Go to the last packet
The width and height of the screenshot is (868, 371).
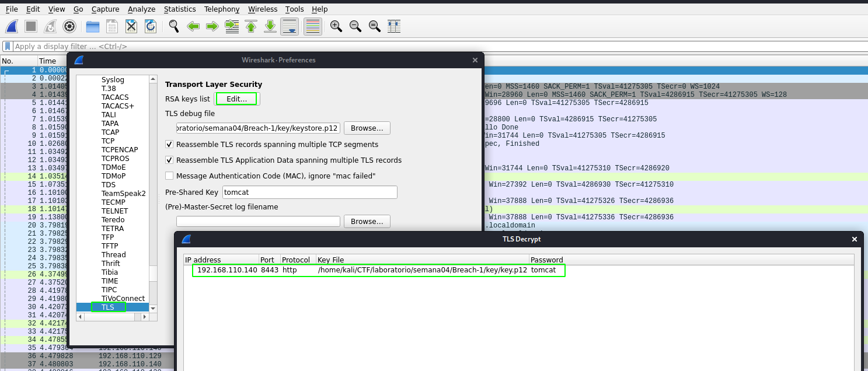[270, 26]
